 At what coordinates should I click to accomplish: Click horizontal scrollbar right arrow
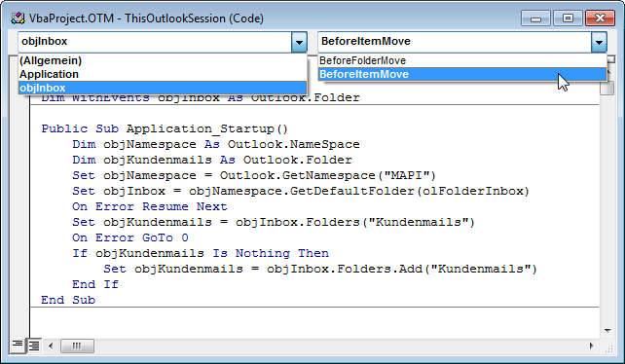tap(591, 346)
